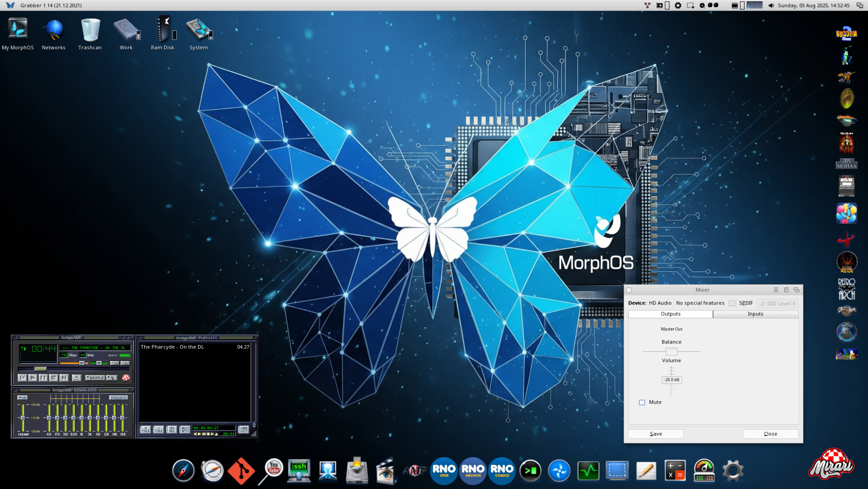The height and width of the screenshot is (489, 868).
Task: Toggle the PL playlist button in AmigaAMP
Action: click(x=125, y=363)
